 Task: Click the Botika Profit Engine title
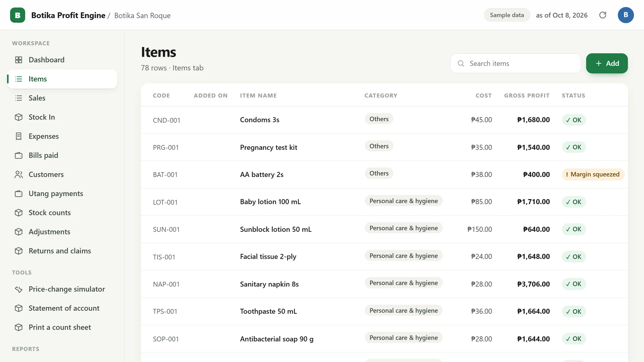tap(68, 15)
